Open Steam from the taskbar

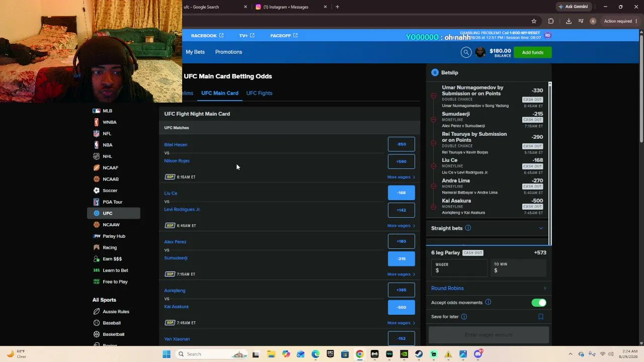click(419, 354)
